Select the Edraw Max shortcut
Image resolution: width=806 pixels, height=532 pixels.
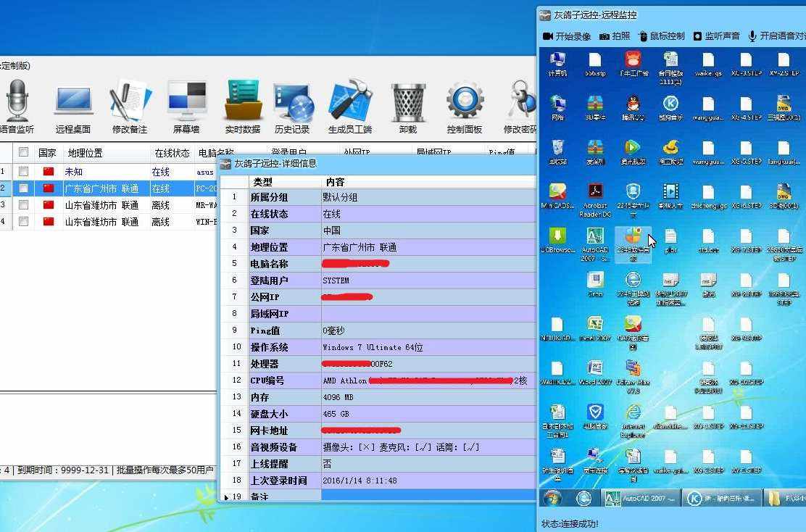point(633,377)
